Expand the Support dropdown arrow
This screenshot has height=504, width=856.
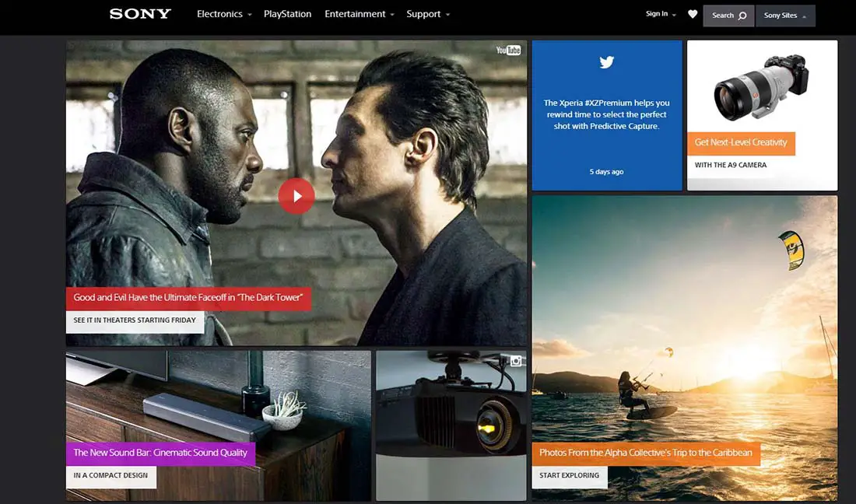point(447,15)
